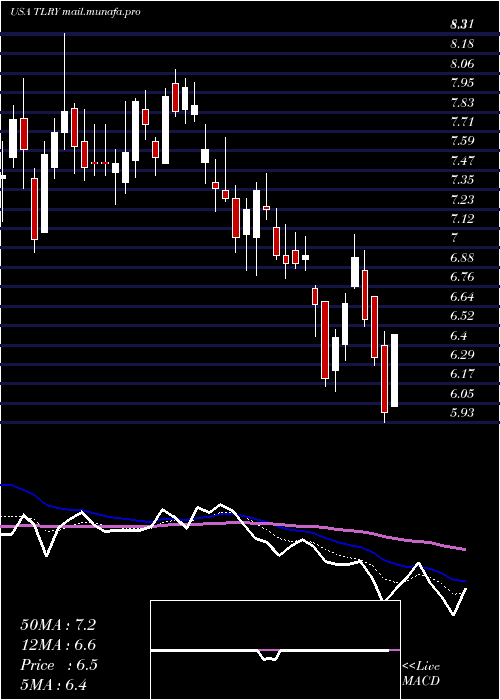
Task: Click the 6.88 price axis label
Action: tap(462, 258)
